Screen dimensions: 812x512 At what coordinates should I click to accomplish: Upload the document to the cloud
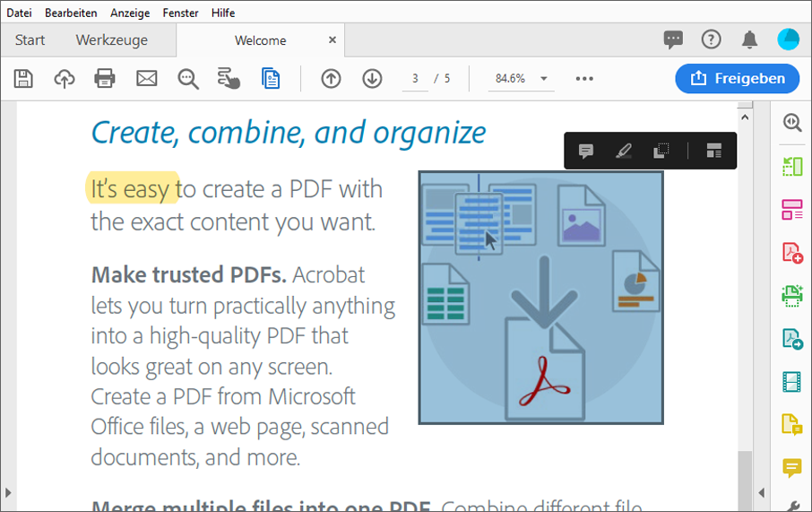tap(65, 79)
